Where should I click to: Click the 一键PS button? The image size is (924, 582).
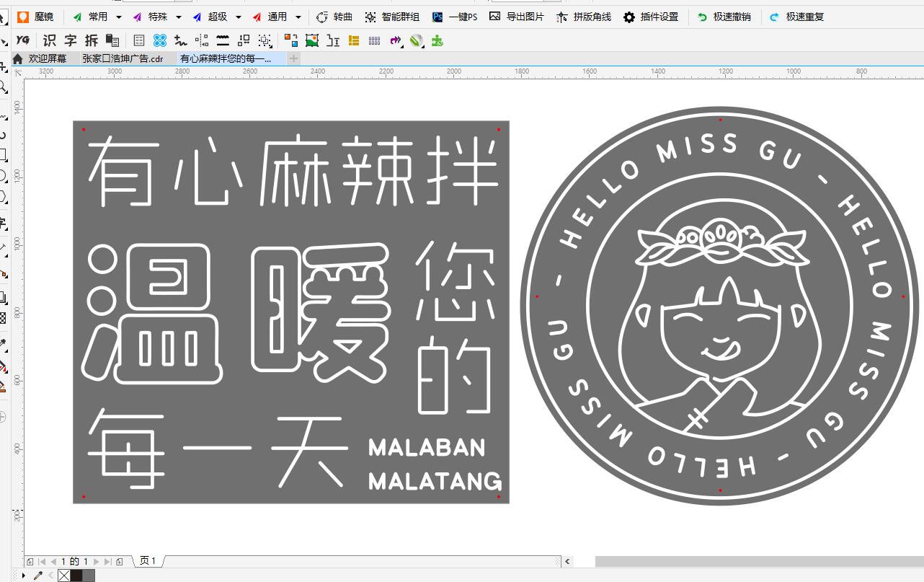click(x=455, y=17)
